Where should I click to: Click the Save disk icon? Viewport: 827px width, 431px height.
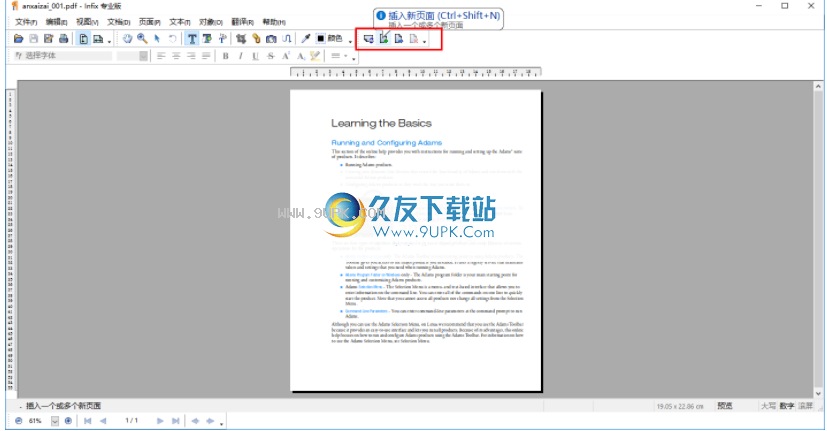click(x=34, y=39)
